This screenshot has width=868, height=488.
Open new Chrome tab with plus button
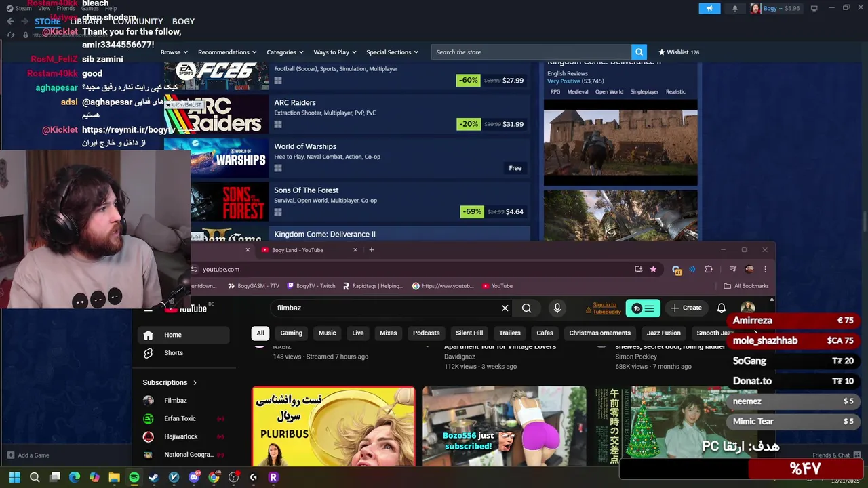371,250
